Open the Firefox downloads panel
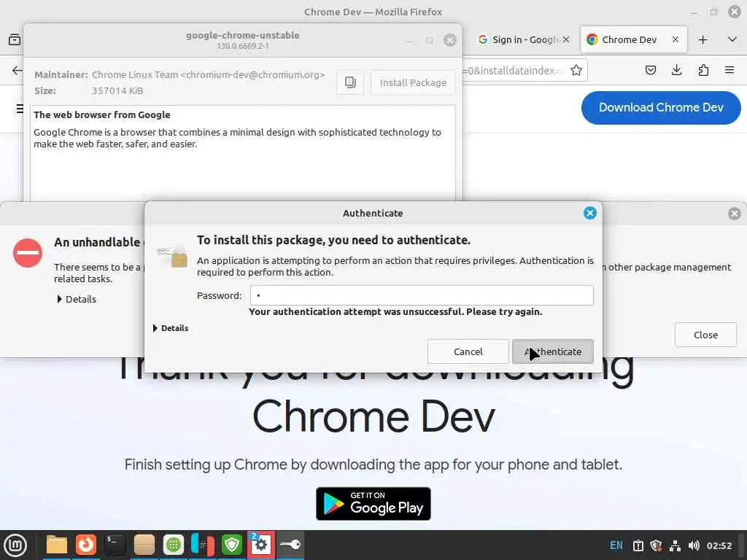 (676, 71)
